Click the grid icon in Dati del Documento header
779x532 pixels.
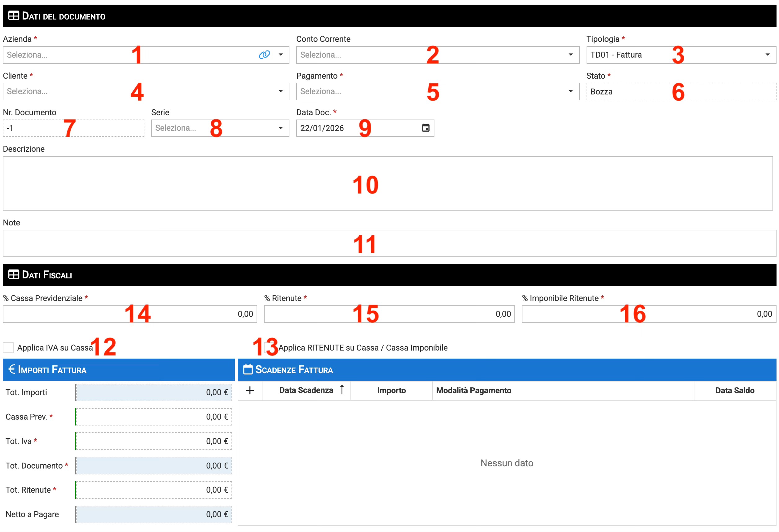[x=13, y=16]
